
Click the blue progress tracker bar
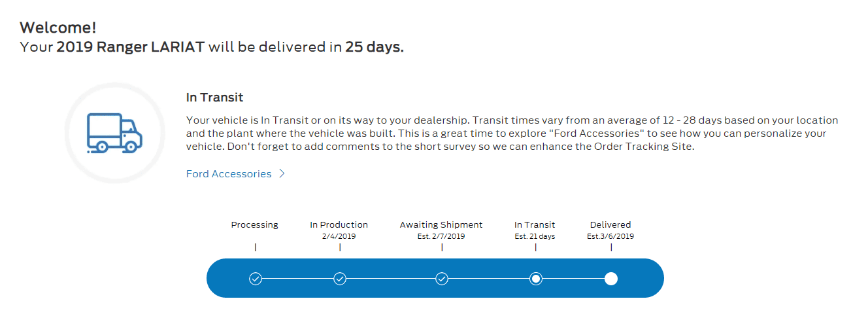pos(435,278)
